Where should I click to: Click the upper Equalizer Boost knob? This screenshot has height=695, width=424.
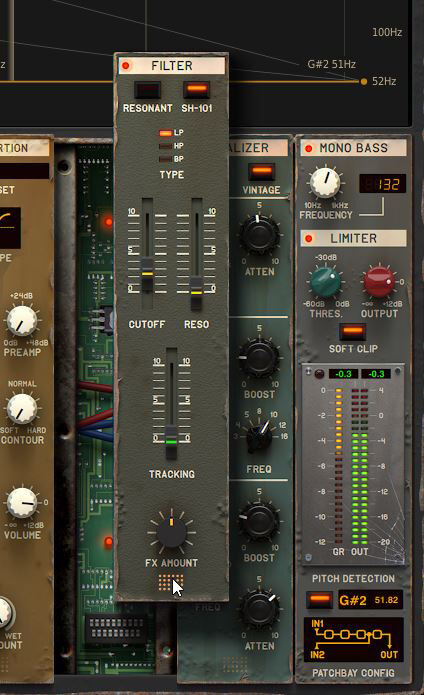click(259, 357)
